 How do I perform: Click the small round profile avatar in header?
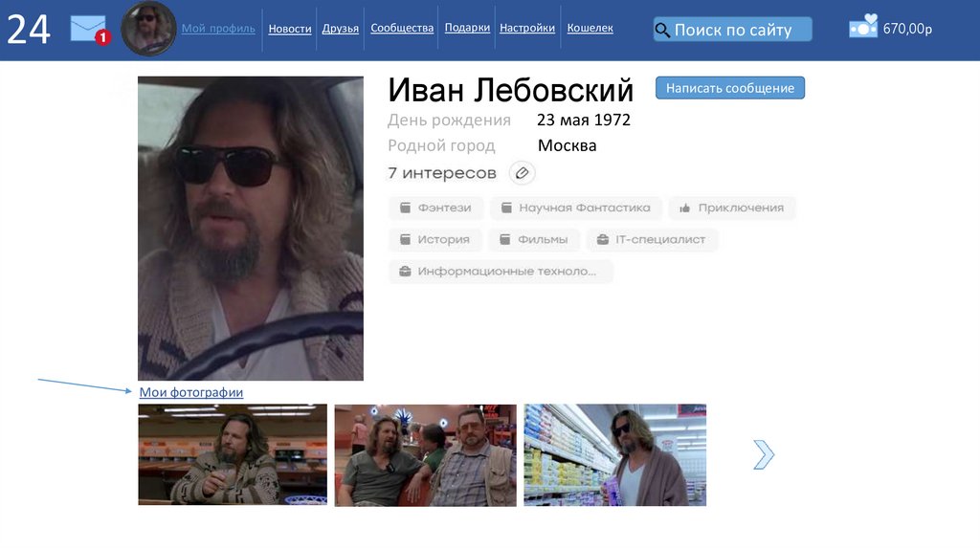(x=148, y=29)
